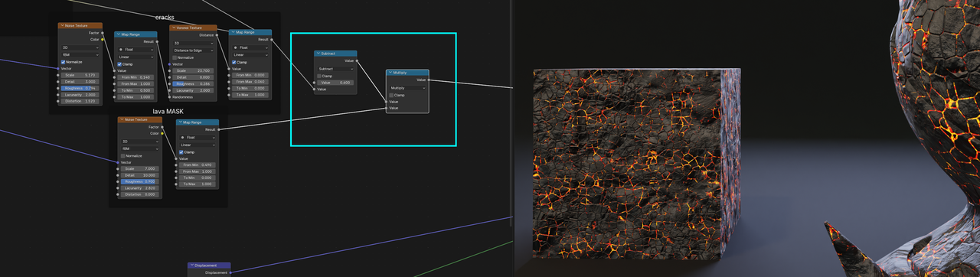Click yellow Color output socket on cracks noise
Image resolution: width=980 pixels, height=277 pixels.
(103, 39)
